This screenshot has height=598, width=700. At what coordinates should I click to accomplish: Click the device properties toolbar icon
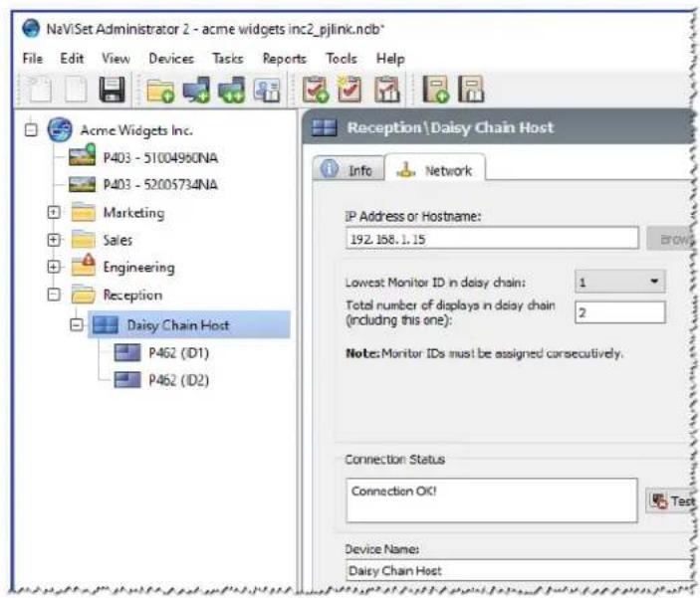click(x=267, y=90)
